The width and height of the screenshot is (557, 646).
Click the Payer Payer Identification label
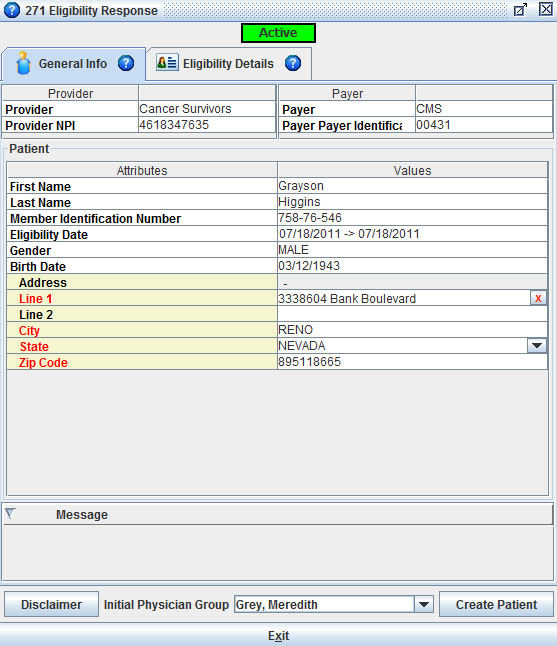(x=342, y=125)
